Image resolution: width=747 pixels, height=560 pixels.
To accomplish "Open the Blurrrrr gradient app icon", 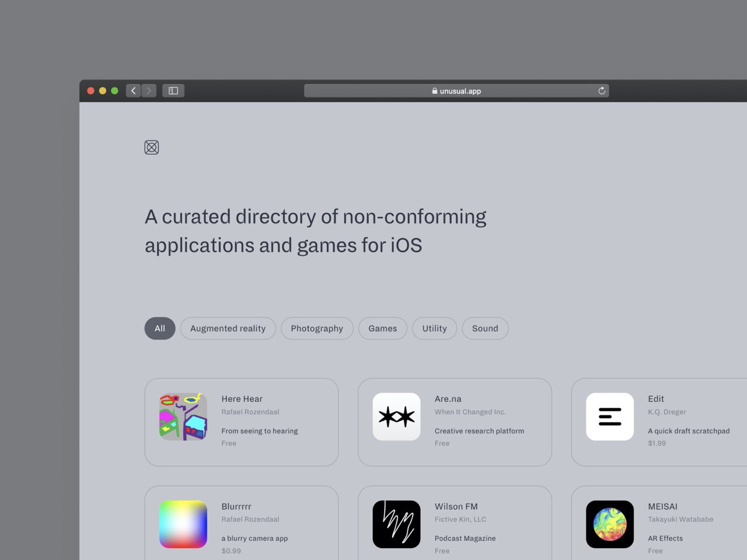I will click(183, 524).
